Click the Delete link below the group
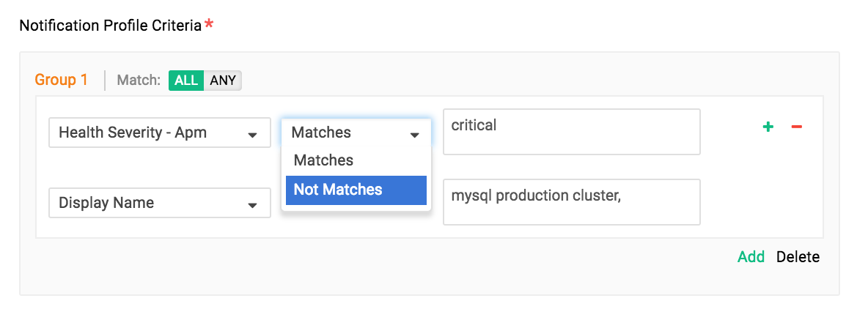Viewport: 868px width, 309px height. 798,257
